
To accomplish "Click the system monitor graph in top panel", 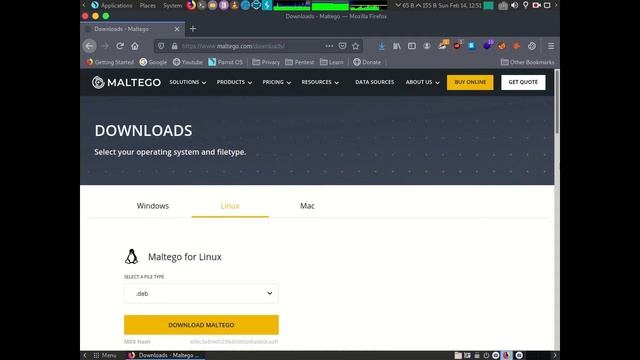I will click(330, 6).
